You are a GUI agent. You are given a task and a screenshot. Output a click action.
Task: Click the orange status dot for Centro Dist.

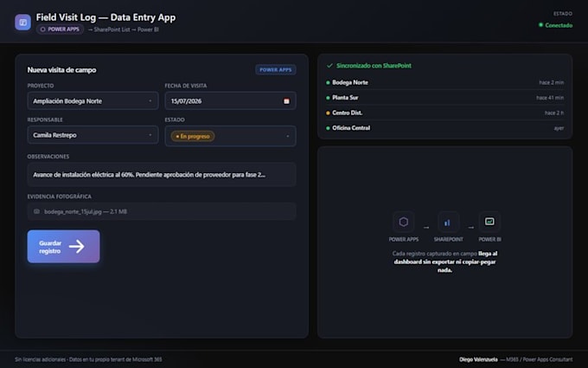pyautogui.click(x=328, y=113)
